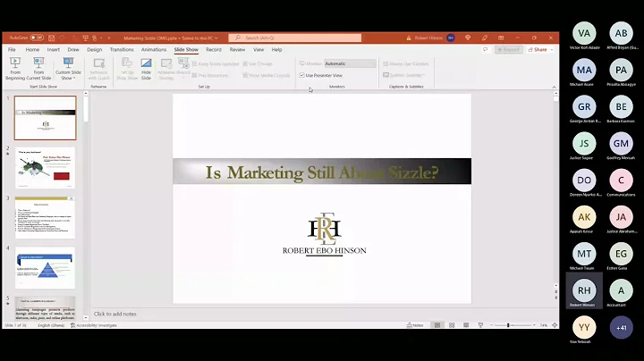Switch to Normal view icon
The height and width of the screenshot is (361, 644).
[x=437, y=325]
